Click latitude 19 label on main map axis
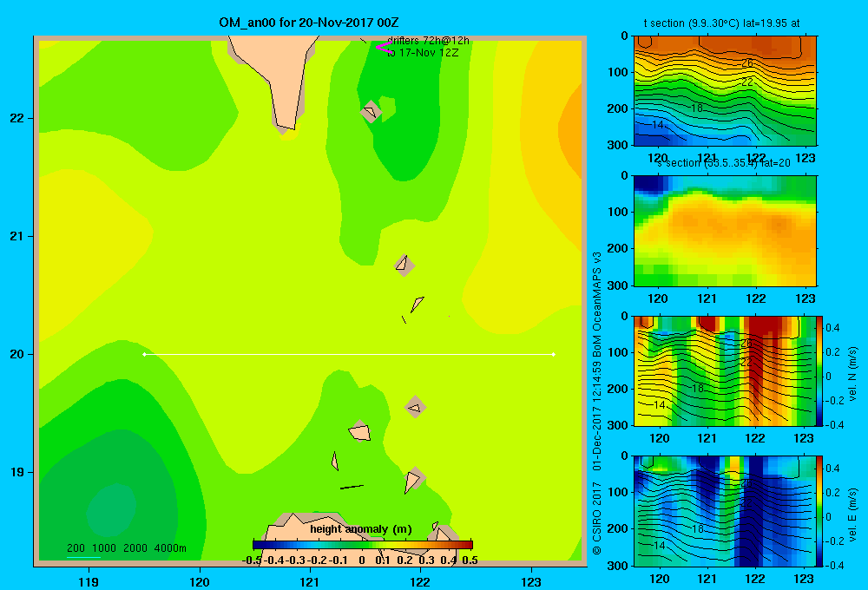The width and height of the screenshot is (868, 590). (x=17, y=472)
